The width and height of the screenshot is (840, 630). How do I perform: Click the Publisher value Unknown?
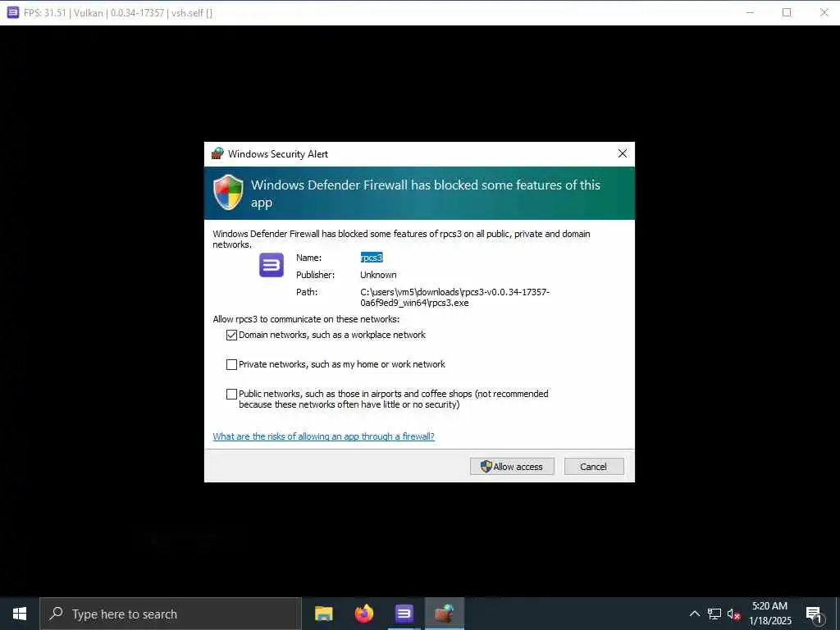378,275
